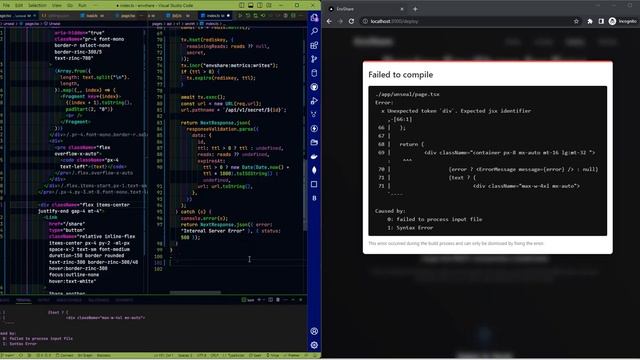View site information icon beside localhost
The height and width of the screenshot is (360, 640).
365,21
